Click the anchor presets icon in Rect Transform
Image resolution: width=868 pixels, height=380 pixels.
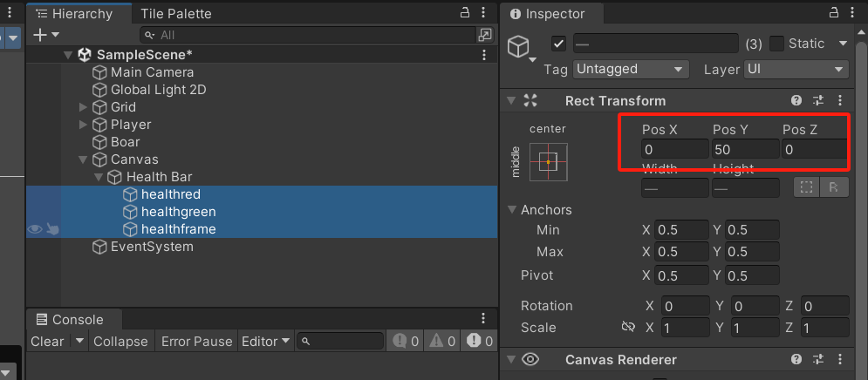(x=548, y=162)
